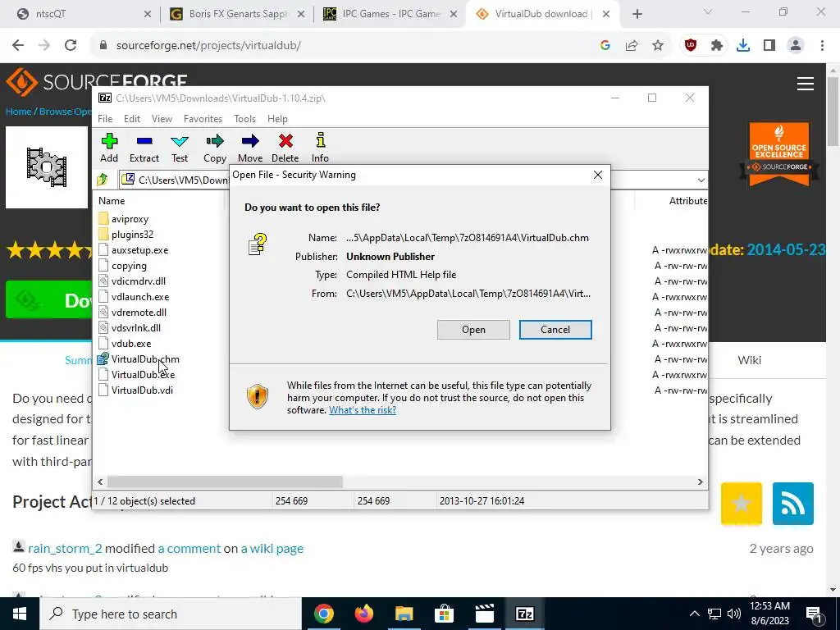Click the "a wiki page" link

pos(272,549)
